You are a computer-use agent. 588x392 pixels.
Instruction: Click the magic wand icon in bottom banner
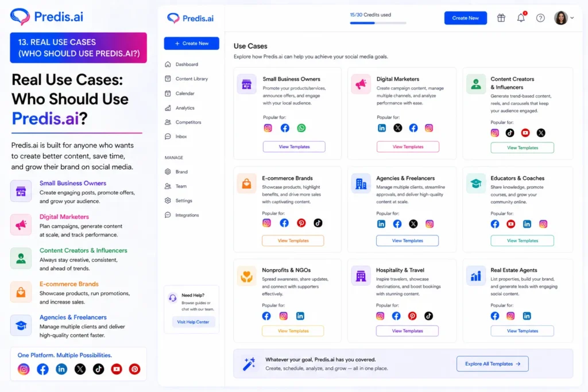[x=249, y=363]
